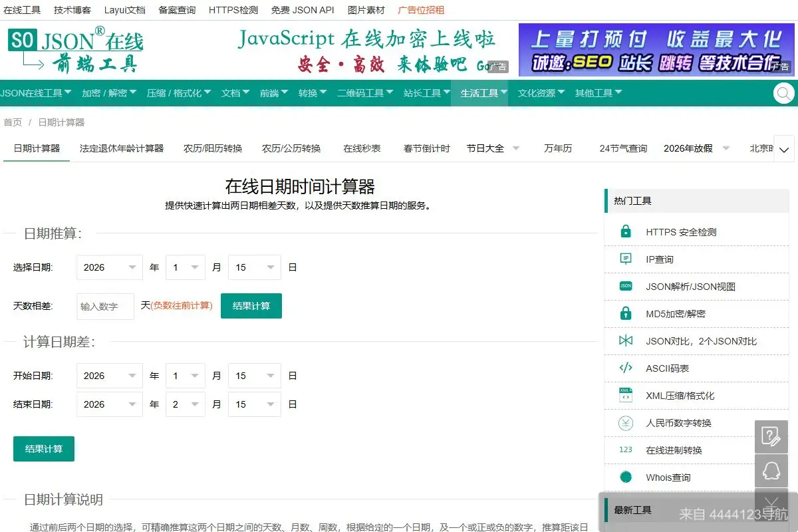Image resolution: width=798 pixels, height=532 pixels.
Task: Select the JSON对比 comparison icon
Action: point(625,340)
